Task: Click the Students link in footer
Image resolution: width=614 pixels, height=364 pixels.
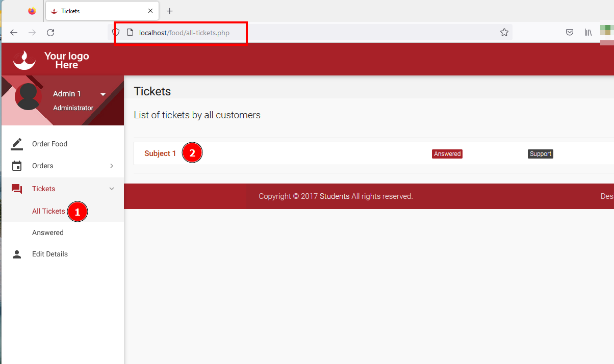Action: tap(335, 196)
